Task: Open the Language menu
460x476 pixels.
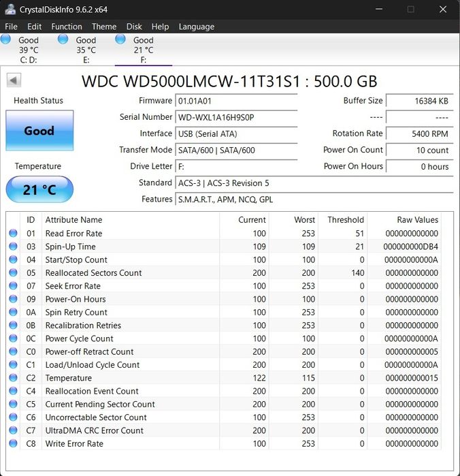Action: [x=197, y=27]
